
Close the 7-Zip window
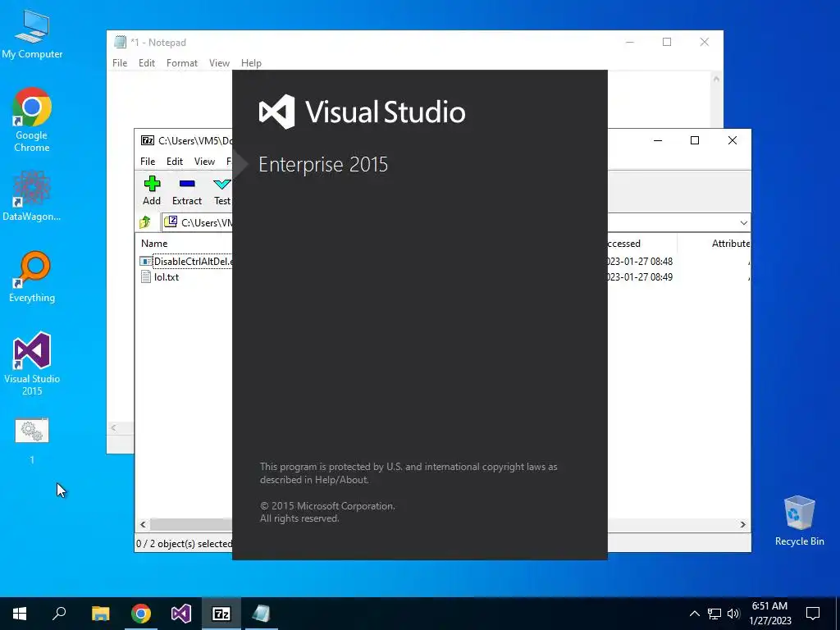click(x=733, y=140)
